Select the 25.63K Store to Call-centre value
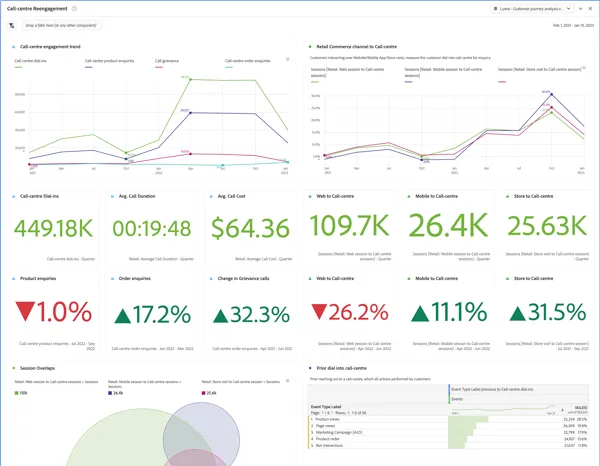Viewport: 600px width, 466px height. coord(547,226)
